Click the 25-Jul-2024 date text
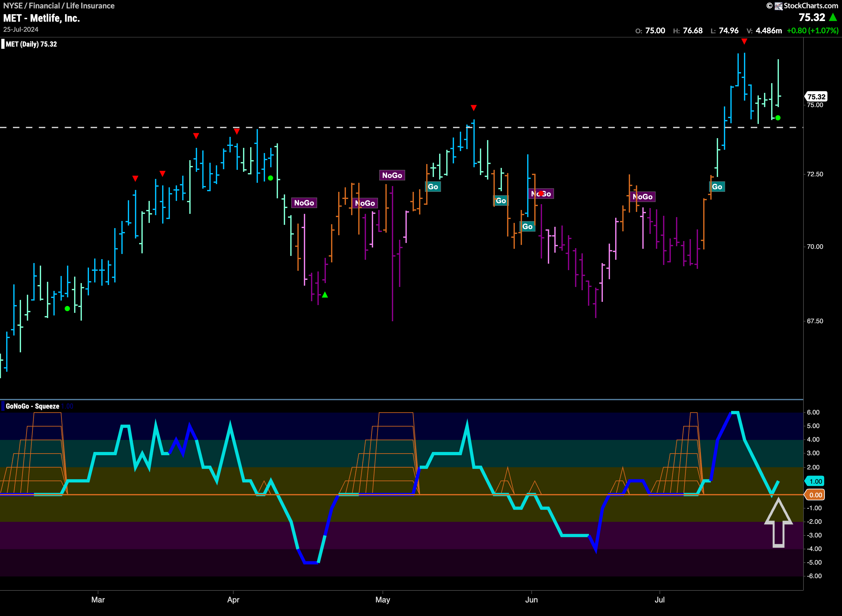The width and height of the screenshot is (842, 616). coord(21,29)
